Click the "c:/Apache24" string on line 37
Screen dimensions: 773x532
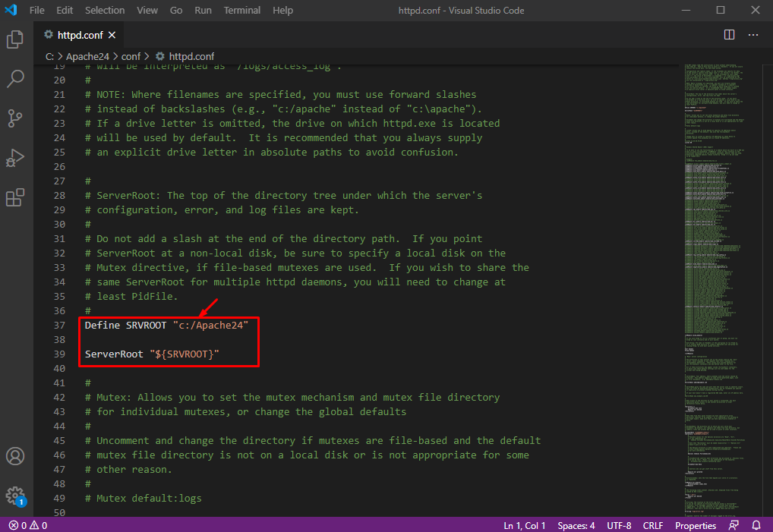pyautogui.click(x=210, y=325)
